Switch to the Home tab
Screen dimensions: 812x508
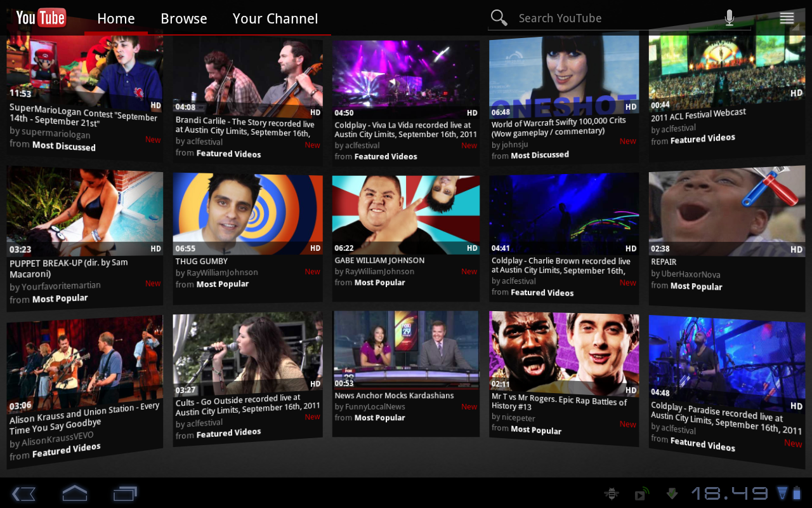tap(116, 19)
